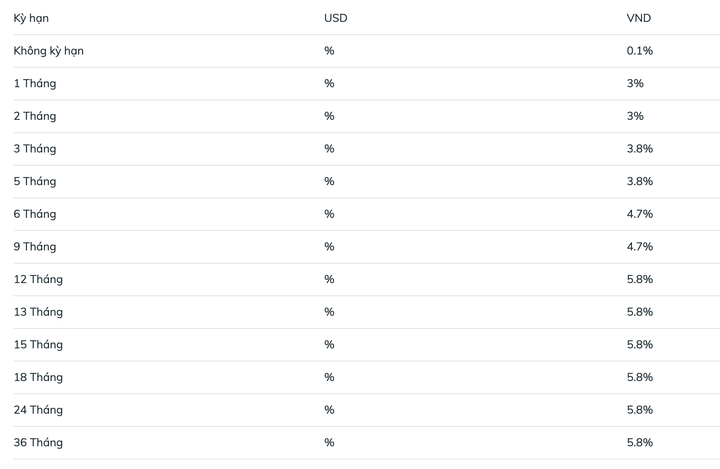The image size is (720, 469).
Task: Click the 9 Tháng term label
Action: [x=35, y=247]
